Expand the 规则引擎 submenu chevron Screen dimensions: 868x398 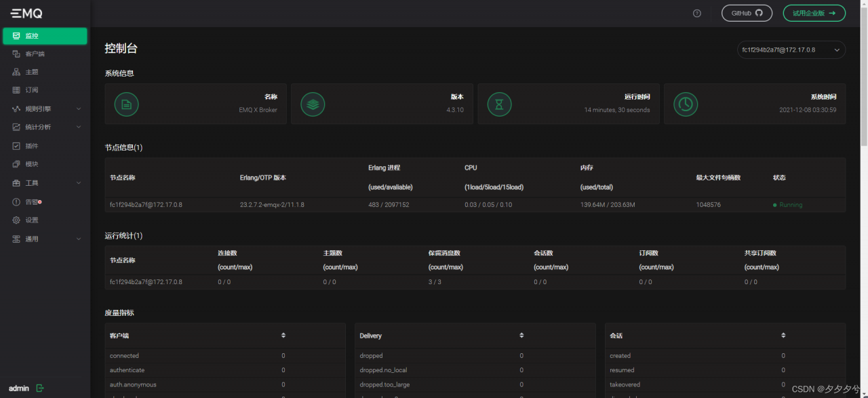(79, 108)
